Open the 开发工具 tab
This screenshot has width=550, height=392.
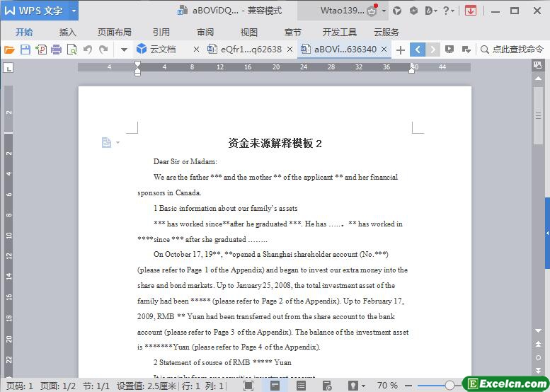[340, 33]
